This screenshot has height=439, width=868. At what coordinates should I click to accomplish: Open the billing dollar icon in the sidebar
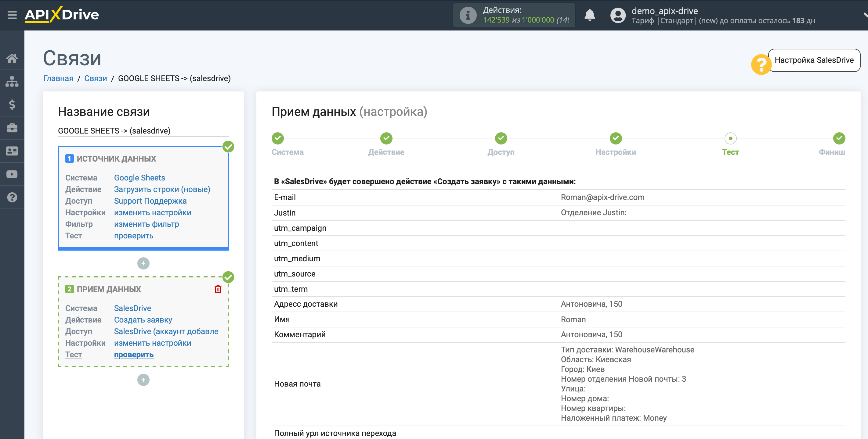(12, 105)
